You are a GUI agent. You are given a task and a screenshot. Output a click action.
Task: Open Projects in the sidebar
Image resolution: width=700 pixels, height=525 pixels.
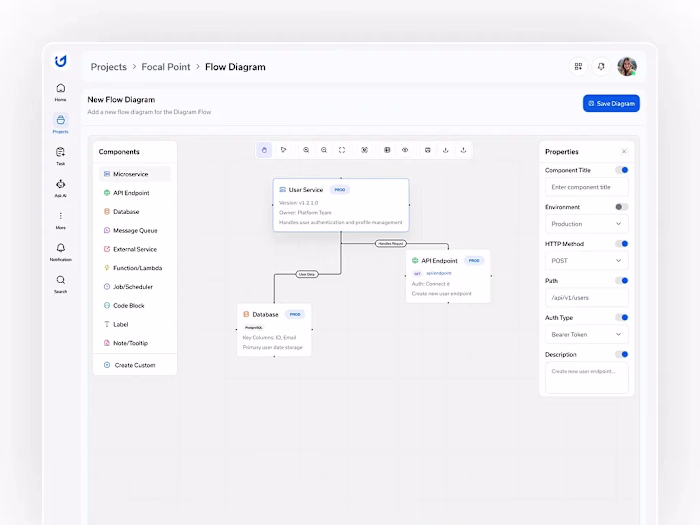coord(61,124)
